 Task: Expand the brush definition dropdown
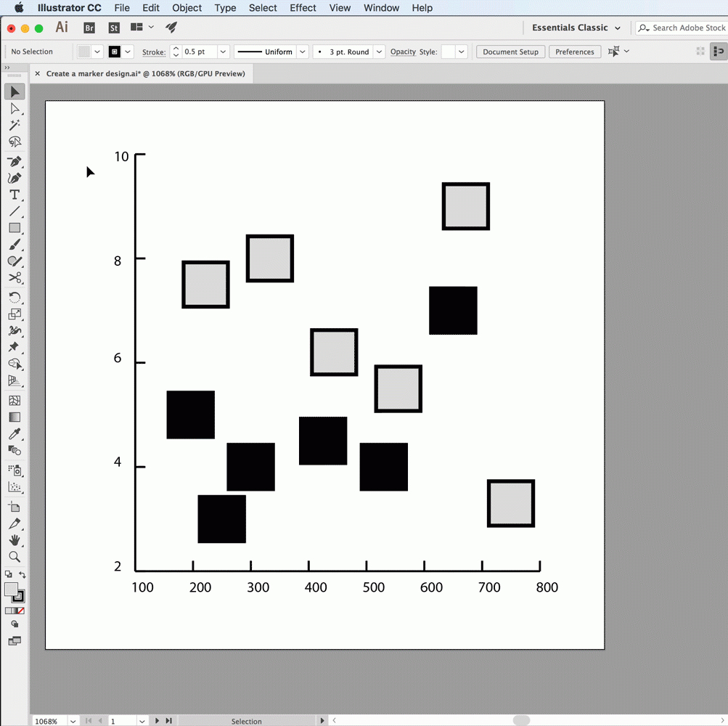[378, 52]
